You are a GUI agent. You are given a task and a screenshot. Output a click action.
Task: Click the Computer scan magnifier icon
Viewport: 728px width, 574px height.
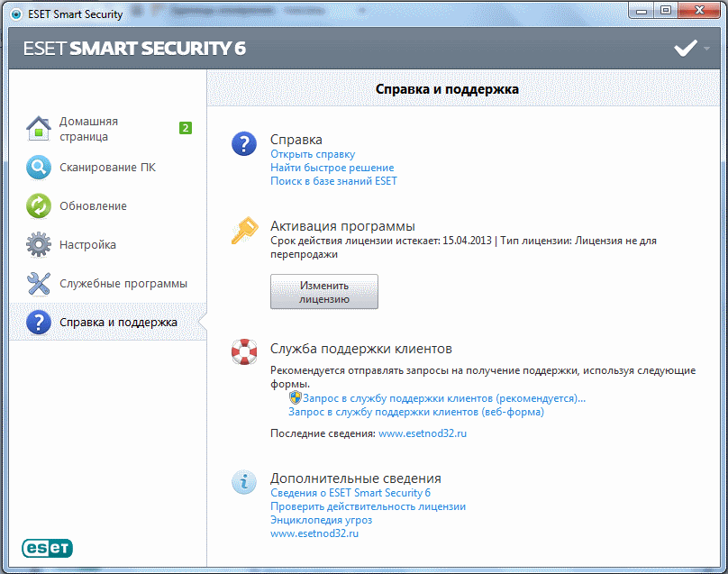coord(39,168)
